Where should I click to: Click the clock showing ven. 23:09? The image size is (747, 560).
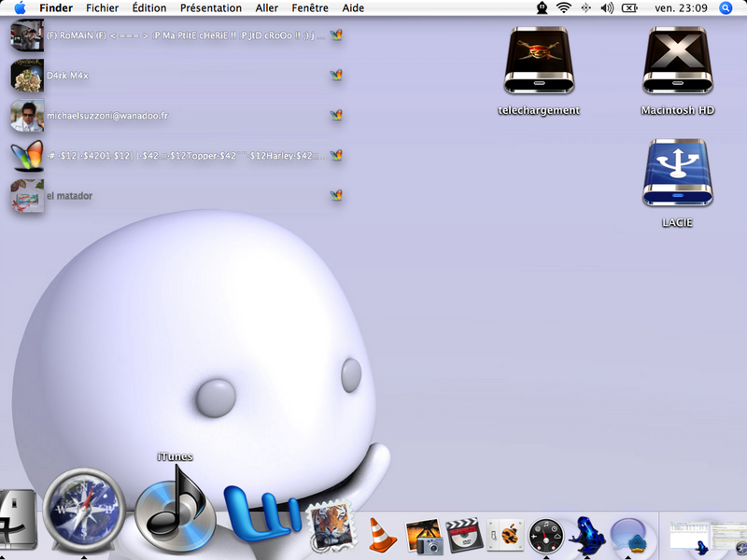(x=681, y=8)
